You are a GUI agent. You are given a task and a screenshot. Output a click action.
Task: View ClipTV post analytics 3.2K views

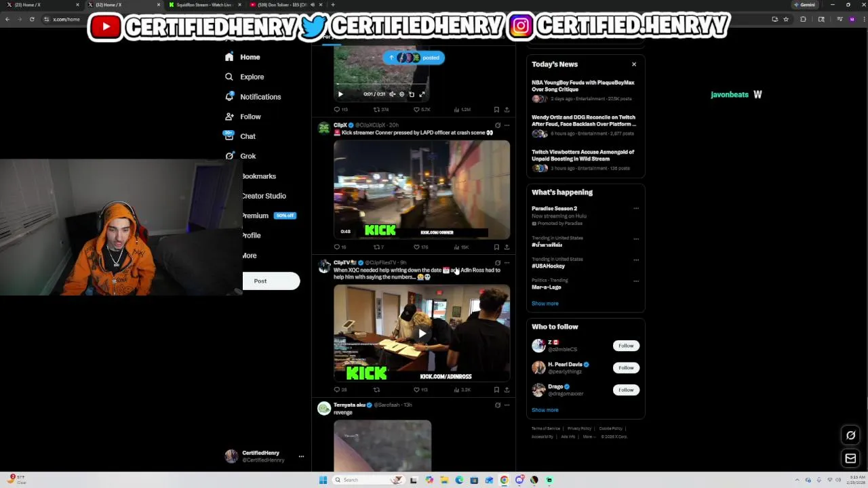point(462,390)
